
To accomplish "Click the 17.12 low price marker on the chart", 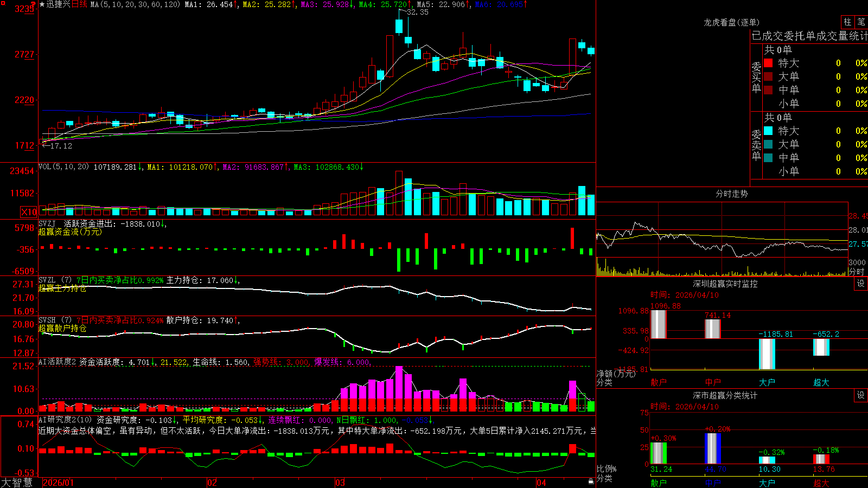I will pyautogui.click(x=61, y=146).
